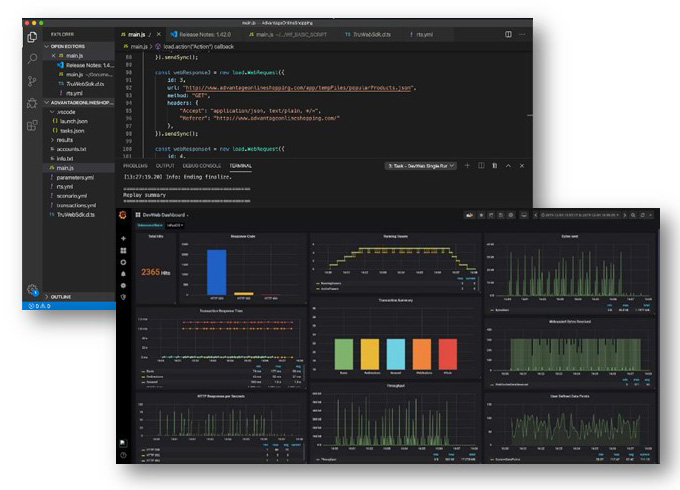Open the Search view in activity bar
This screenshot has height=490, width=680.
(x=32, y=60)
